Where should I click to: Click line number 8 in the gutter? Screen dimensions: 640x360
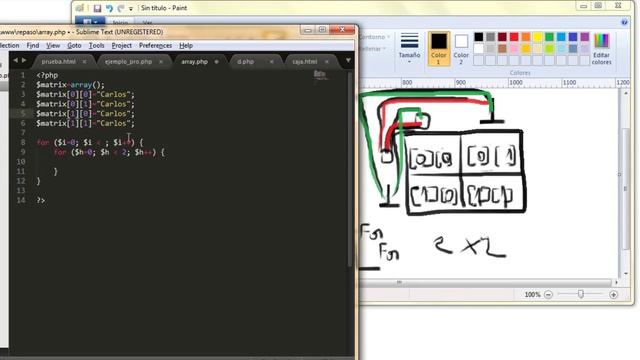click(x=23, y=142)
